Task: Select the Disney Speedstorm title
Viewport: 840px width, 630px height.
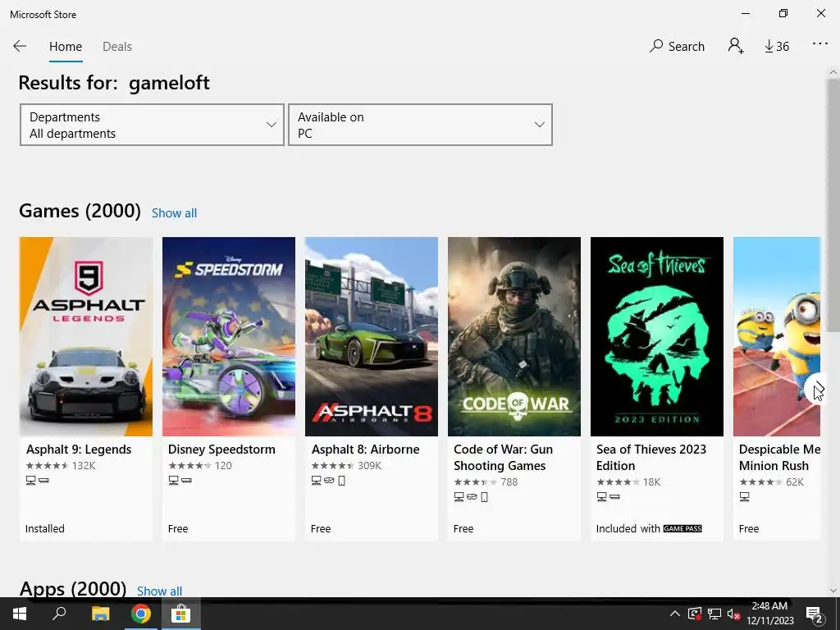Action: click(221, 450)
